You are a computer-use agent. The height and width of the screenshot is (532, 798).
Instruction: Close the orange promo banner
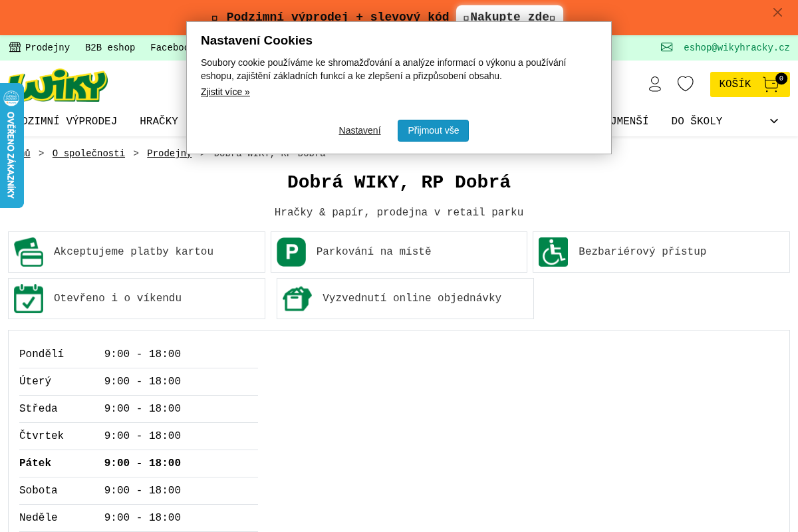point(777,12)
